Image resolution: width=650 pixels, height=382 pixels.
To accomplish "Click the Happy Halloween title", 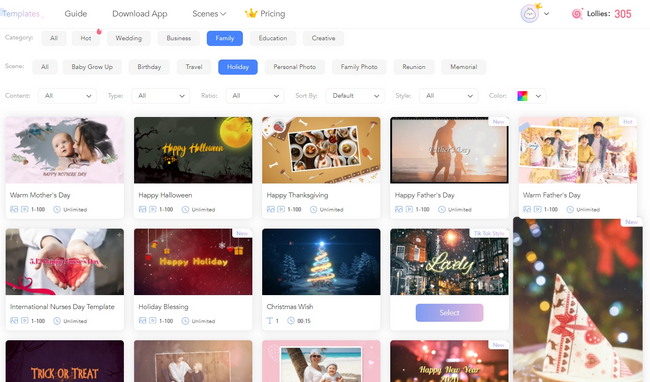I will pos(165,195).
